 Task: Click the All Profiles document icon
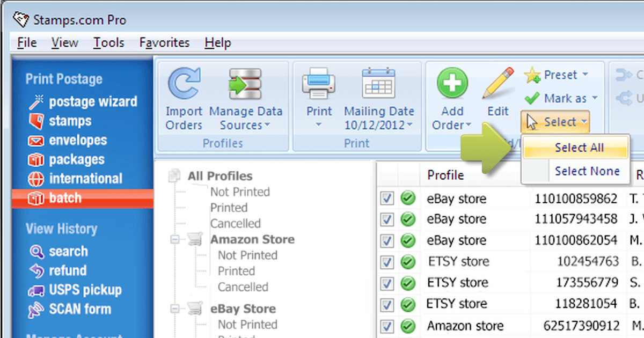pos(175,176)
